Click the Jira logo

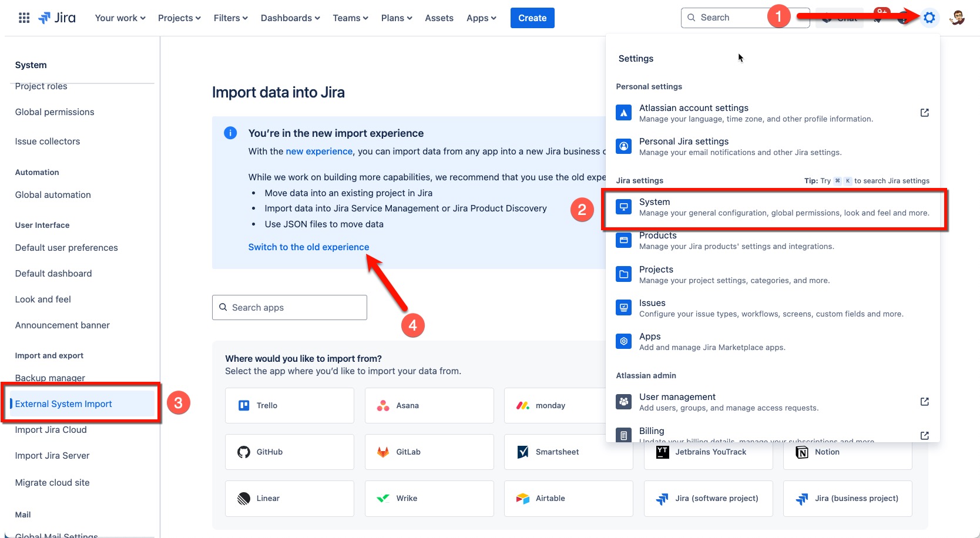[57, 17]
